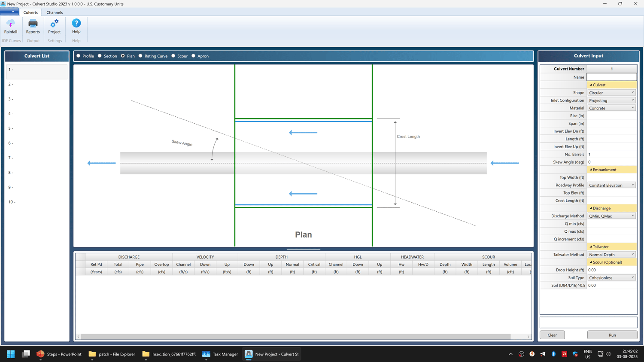This screenshot has height=362, width=644.
Task: Open the Rainfall IDF Curves tool
Action: pyautogui.click(x=11, y=27)
